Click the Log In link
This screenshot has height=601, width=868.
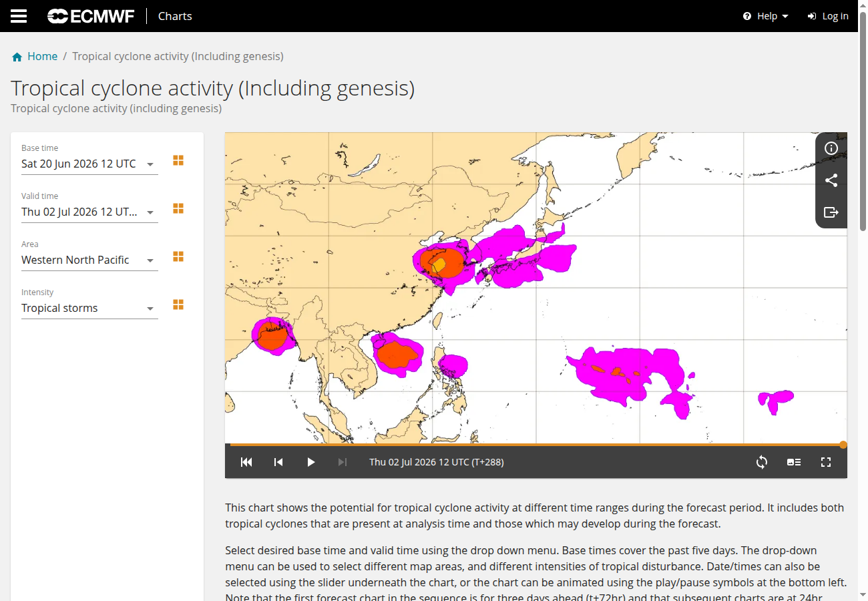click(x=828, y=16)
